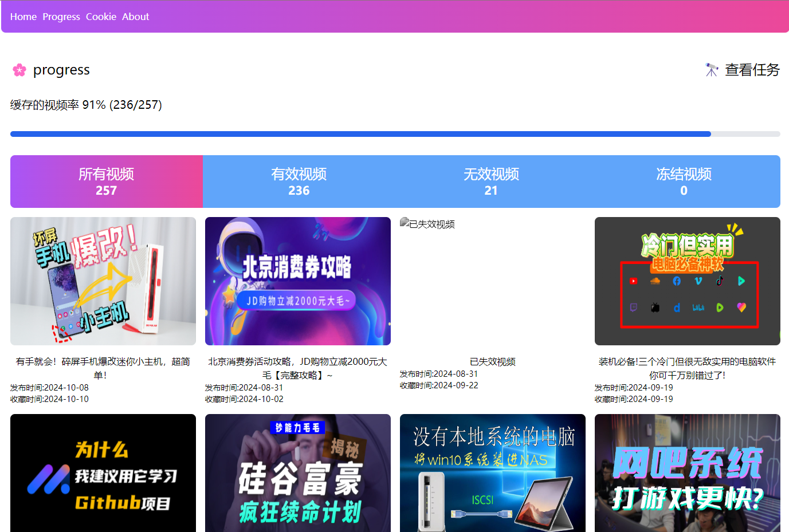
Task: Click the telescope icon near 查看任务
Action: [x=712, y=70]
